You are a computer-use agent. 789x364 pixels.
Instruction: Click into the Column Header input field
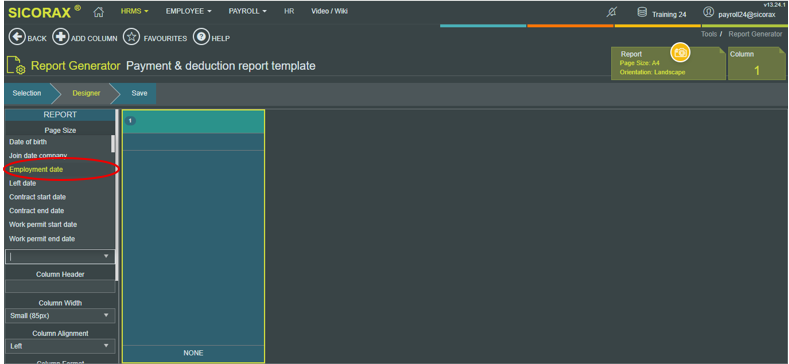pyautogui.click(x=60, y=286)
